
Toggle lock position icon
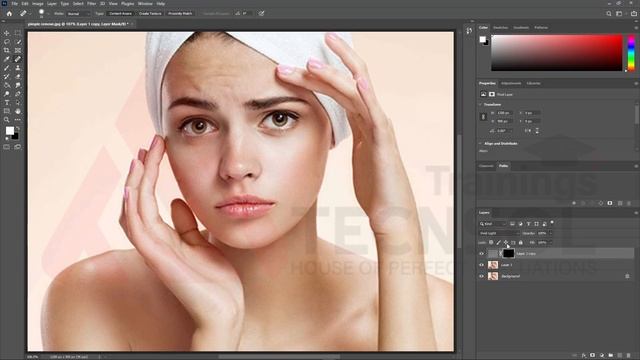click(506, 242)
